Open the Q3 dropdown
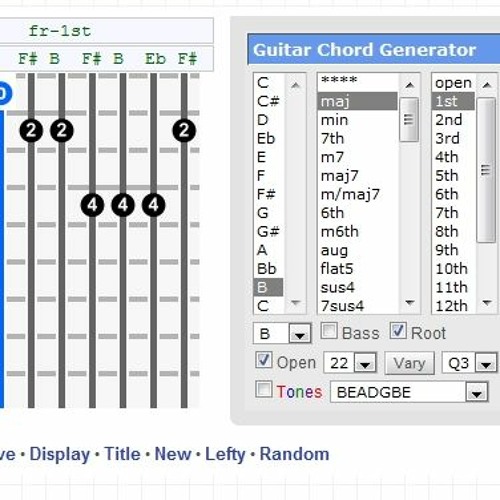The height and width of the screenshot is (500, 500). [470, 363]
